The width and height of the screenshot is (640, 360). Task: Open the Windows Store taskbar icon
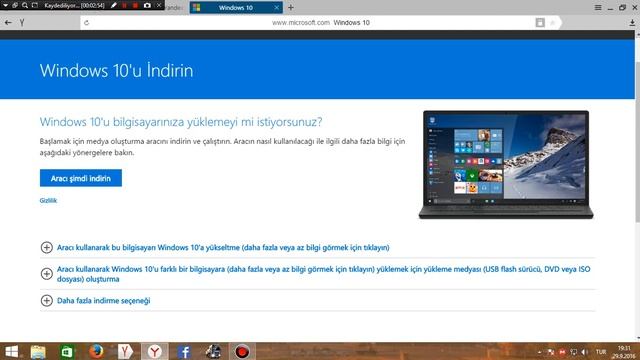click(x=67, y=351)
